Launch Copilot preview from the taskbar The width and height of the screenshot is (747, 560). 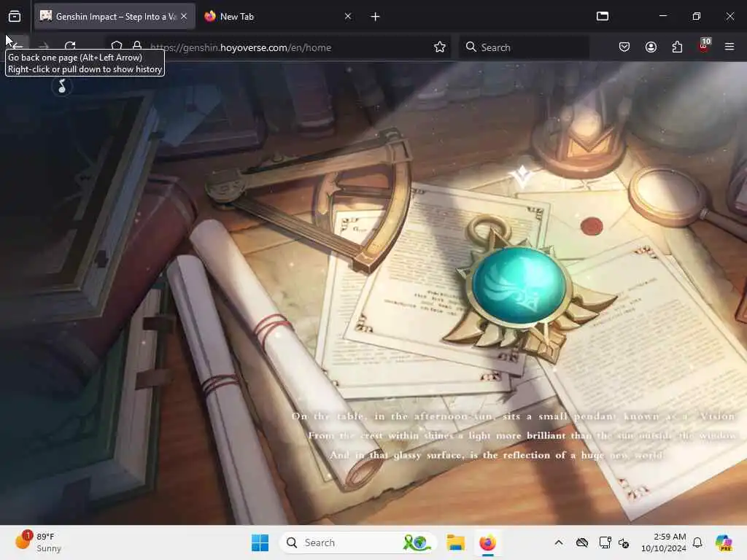pos(724,542)
